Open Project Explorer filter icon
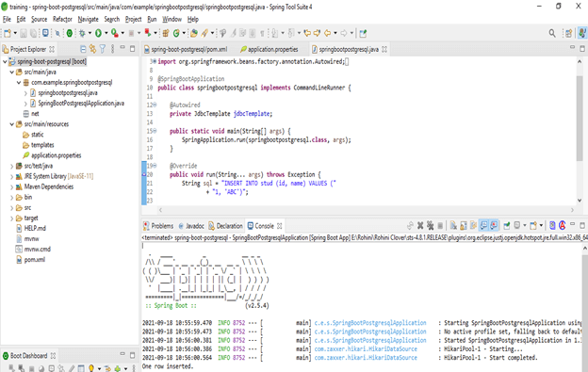 click(103, 49)
